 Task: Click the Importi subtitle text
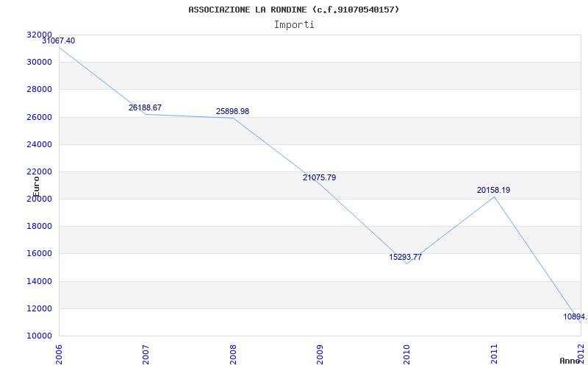294,25
